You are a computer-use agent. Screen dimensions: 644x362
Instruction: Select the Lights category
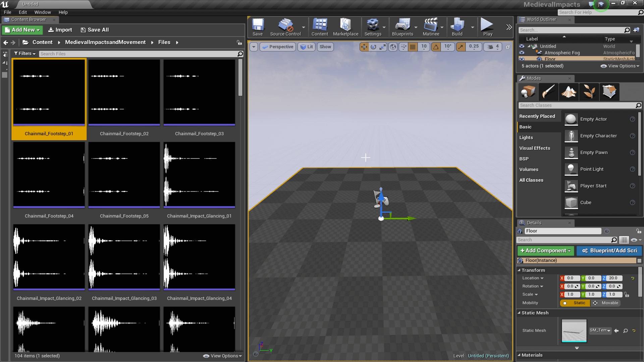(x=526, y=138)
